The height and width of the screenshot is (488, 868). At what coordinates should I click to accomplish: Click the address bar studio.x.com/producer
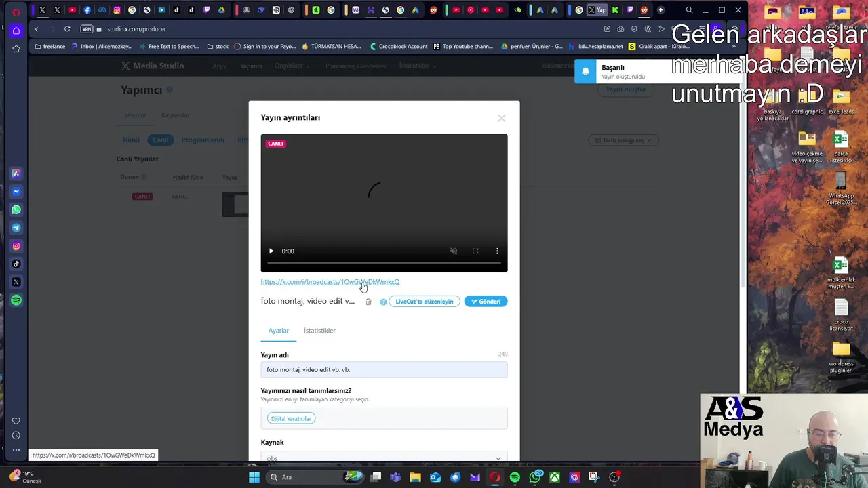pos(136,29)
